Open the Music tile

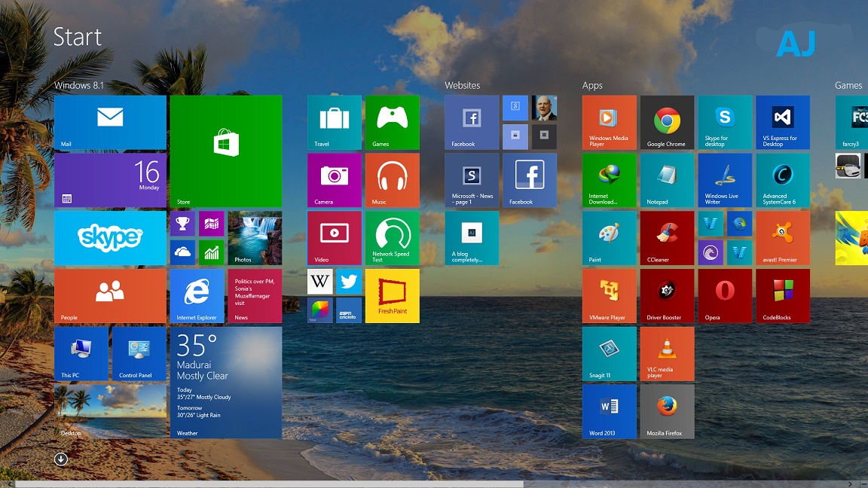pyautogui.click(x=393, y=181)
